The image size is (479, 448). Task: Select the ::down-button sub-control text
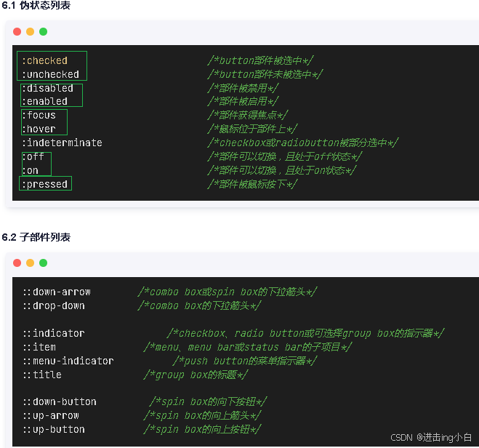tap(60, 401)
